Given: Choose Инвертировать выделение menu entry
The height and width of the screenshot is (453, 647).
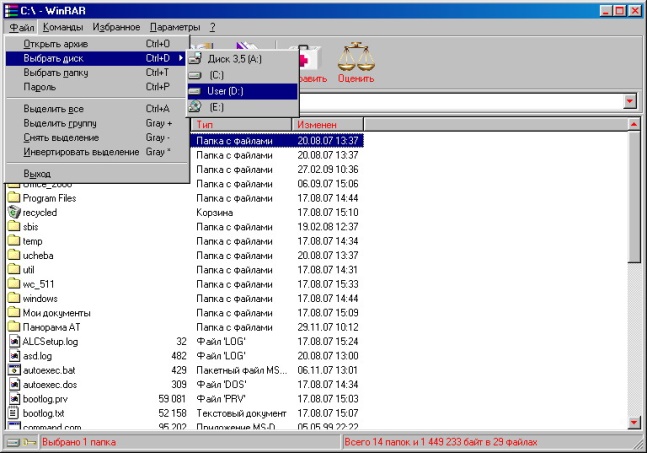Looking at the screenshot, I should [97, 152].
